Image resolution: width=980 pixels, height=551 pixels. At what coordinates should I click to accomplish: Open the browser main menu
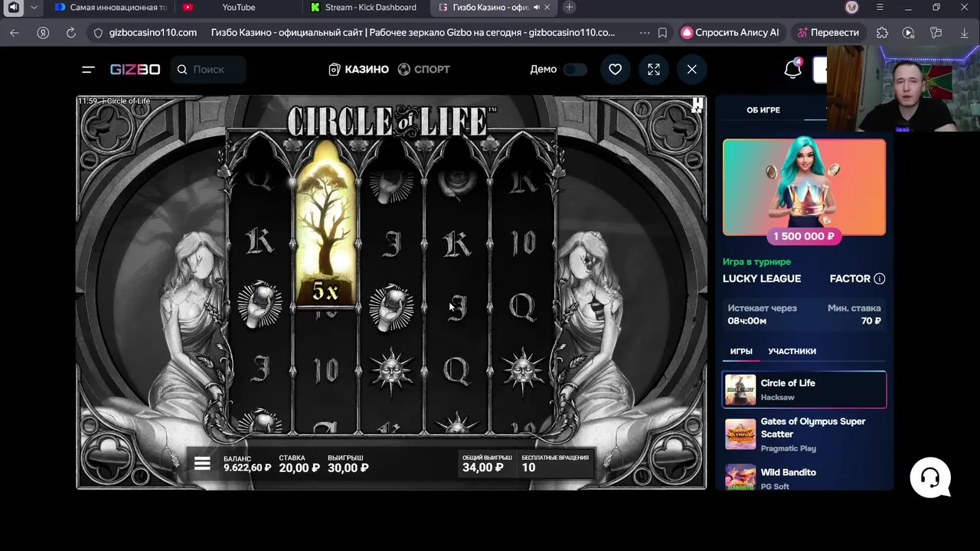tap(880, 8)
